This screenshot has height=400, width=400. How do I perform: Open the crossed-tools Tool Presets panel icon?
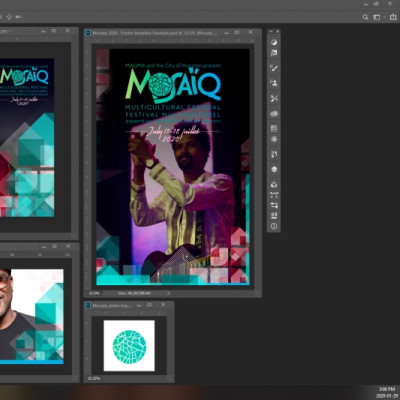click(x=274, y=98)
